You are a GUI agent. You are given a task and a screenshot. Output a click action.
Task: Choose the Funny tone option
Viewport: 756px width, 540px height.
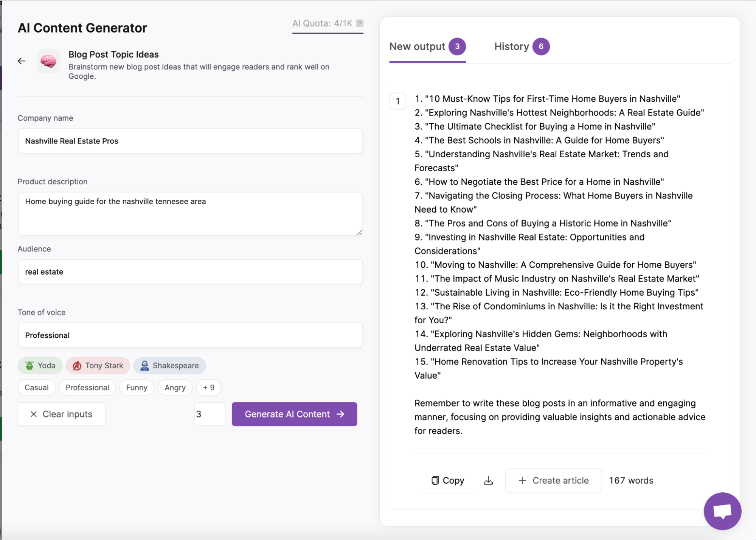(x=137, y=388)
